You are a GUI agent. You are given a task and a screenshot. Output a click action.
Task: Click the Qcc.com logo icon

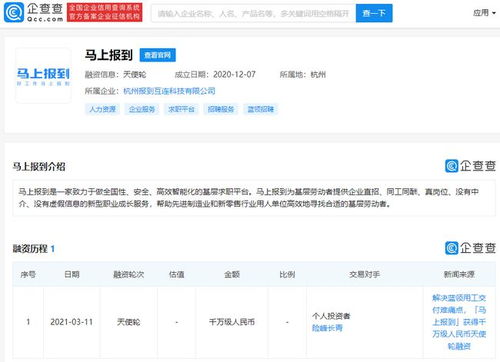tap(14, 13)
